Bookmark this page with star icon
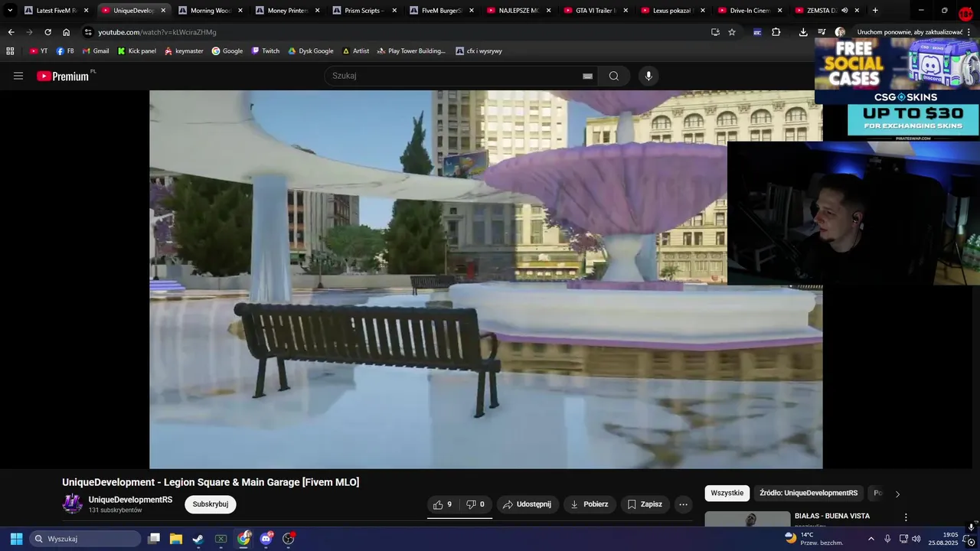 (732, 32)
